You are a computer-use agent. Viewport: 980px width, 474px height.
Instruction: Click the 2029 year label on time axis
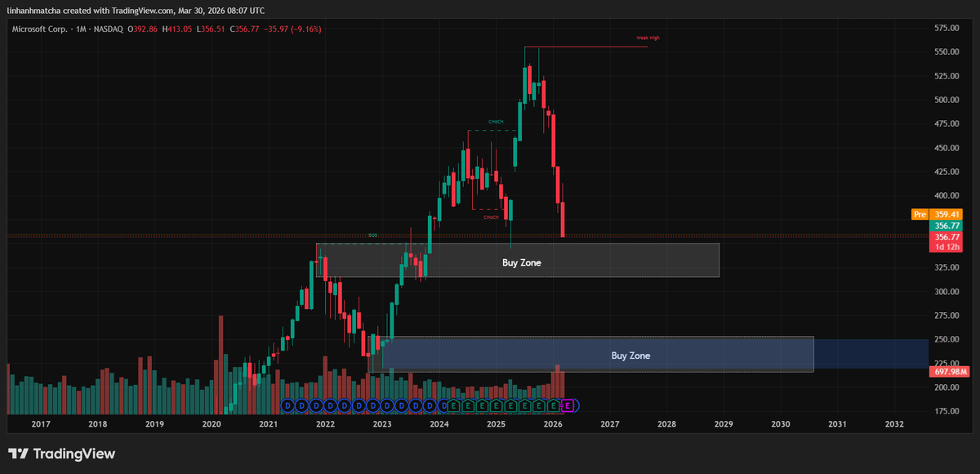coord(724,424)
